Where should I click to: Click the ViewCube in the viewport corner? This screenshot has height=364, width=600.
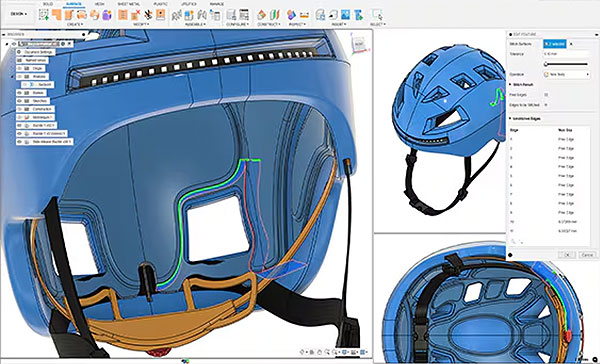tap(360, 45)
